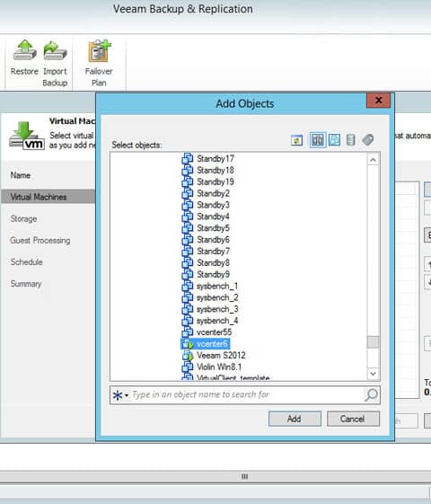431x504 pixels.
Task: Select the Standby7 VM
Action: point(213,251)
